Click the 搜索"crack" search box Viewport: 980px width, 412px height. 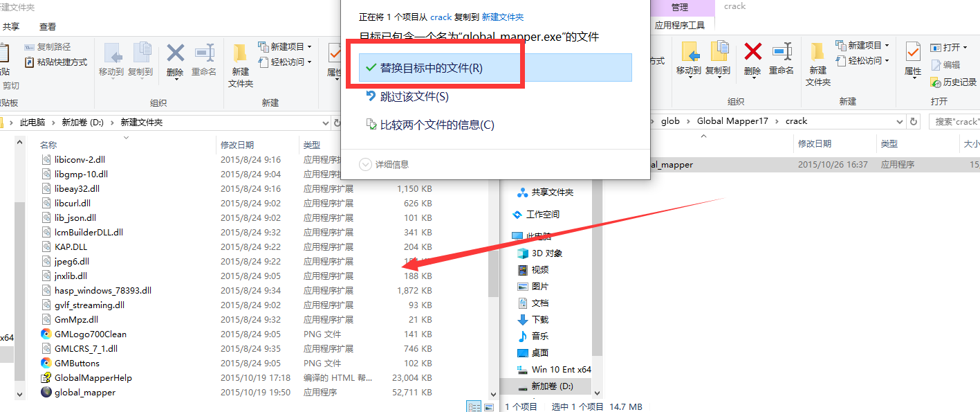coord(956,121)
